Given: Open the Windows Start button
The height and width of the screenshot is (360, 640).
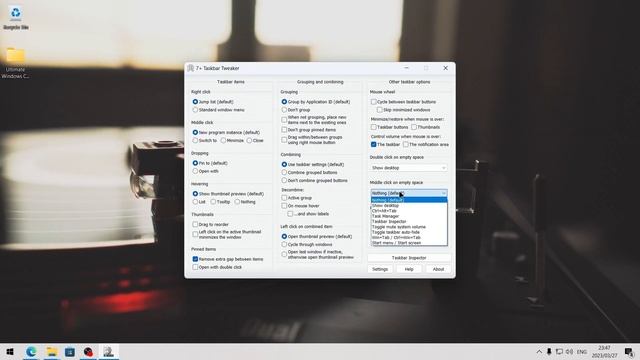Looking at the screenshot, I should click(x=10, y=351).
